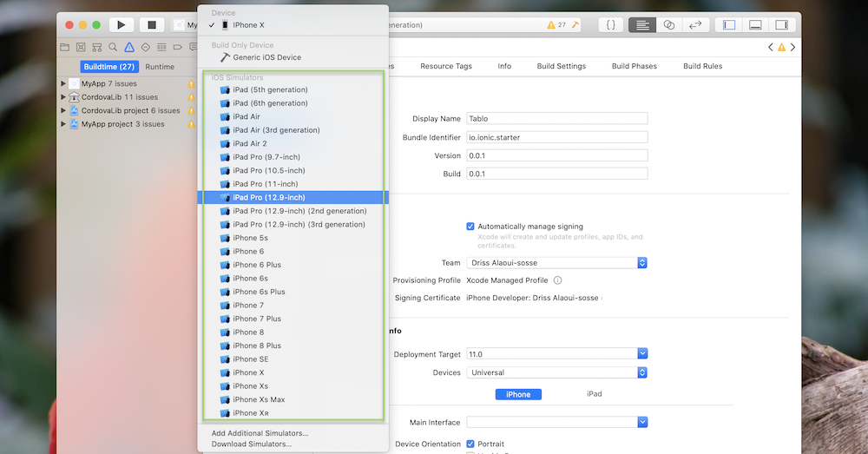Viewport: 868px width, 454px height.
Task: Toggle Automatically manage signing checkbox
Action: point(470,226)
